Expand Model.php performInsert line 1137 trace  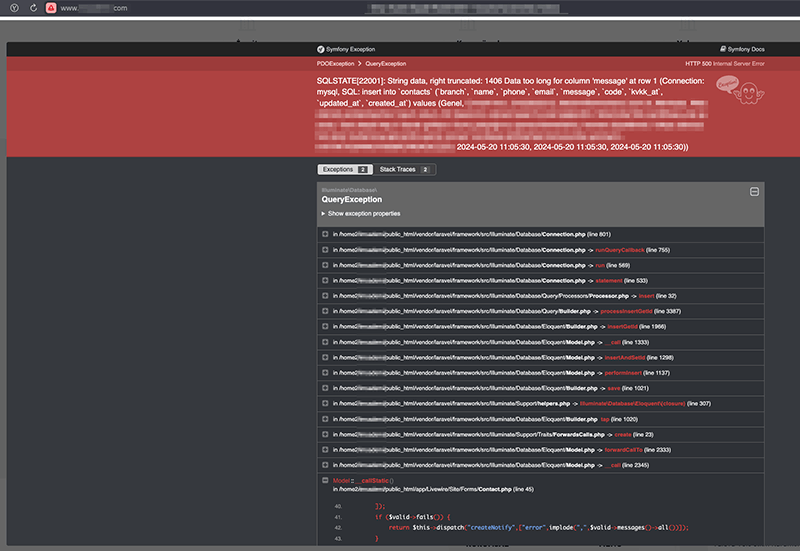[x=325, y=372]
